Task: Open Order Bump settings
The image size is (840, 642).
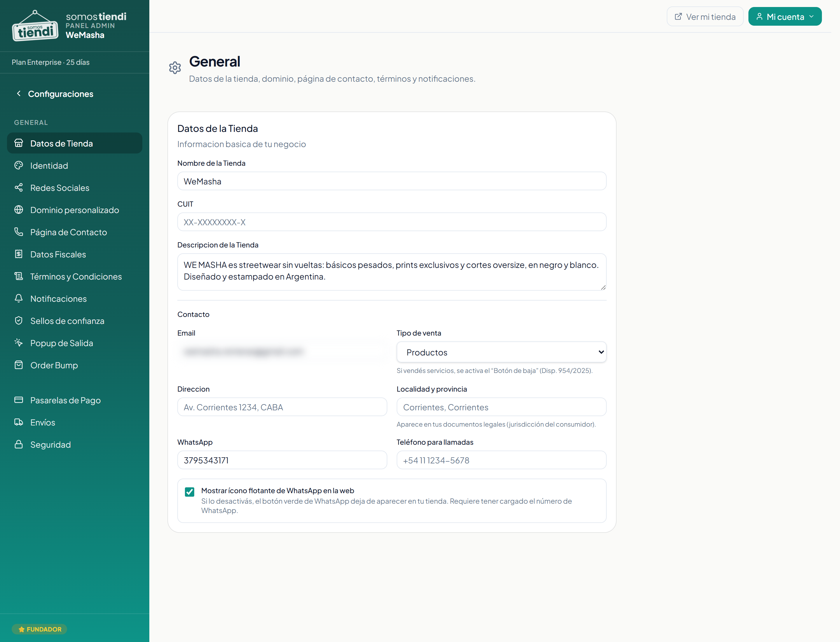Action: pos(75,364)
